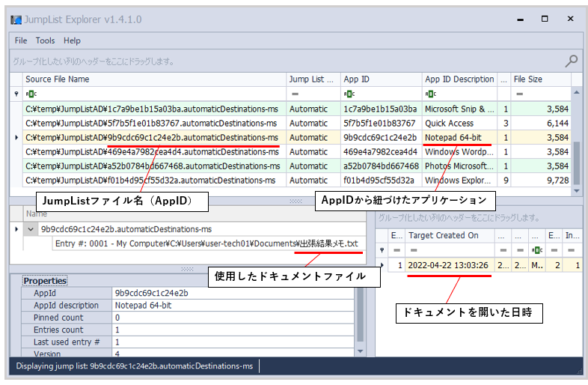This screenshot has width=588, height=385.
Task: Open the Help menu
Action: 72,40
